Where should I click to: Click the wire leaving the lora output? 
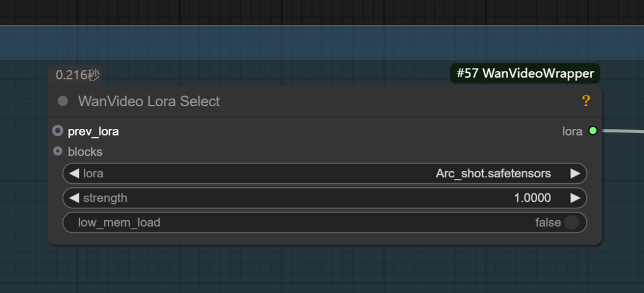tap(622, 131)
